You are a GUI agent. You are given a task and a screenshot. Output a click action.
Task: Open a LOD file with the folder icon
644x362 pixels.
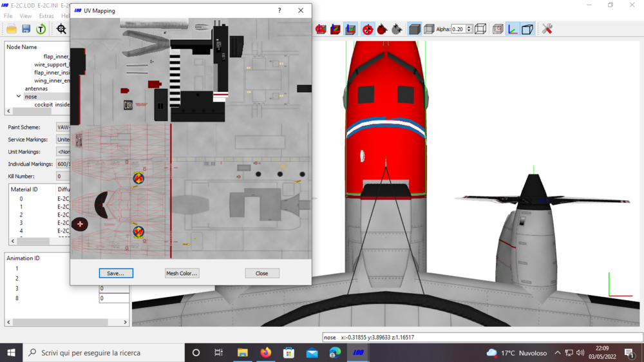pyautogui.click(x=12, y=29)
